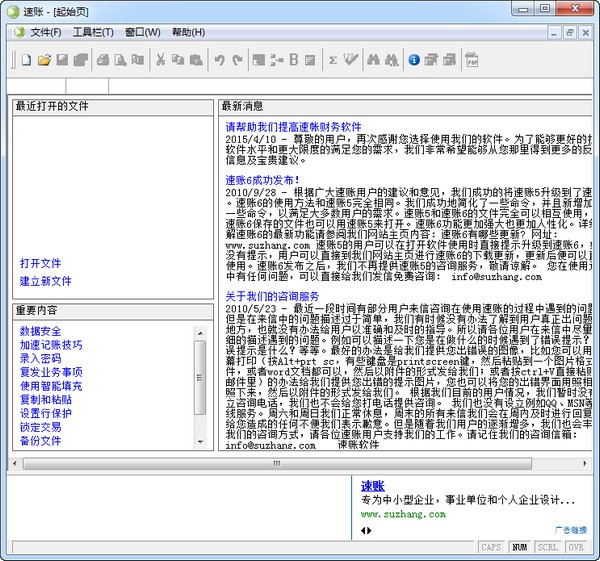Click the Open folder toolbar icon

click(x=45, y=60)
